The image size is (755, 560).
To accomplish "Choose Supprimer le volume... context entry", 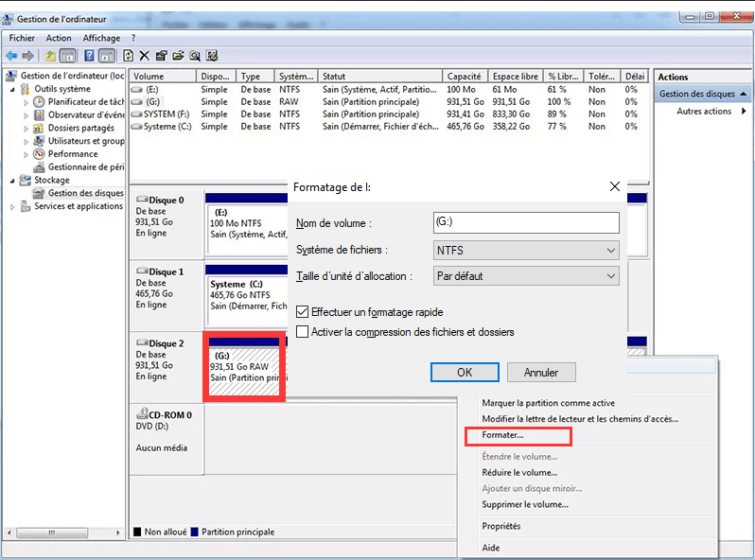I will tap(525, 504).
